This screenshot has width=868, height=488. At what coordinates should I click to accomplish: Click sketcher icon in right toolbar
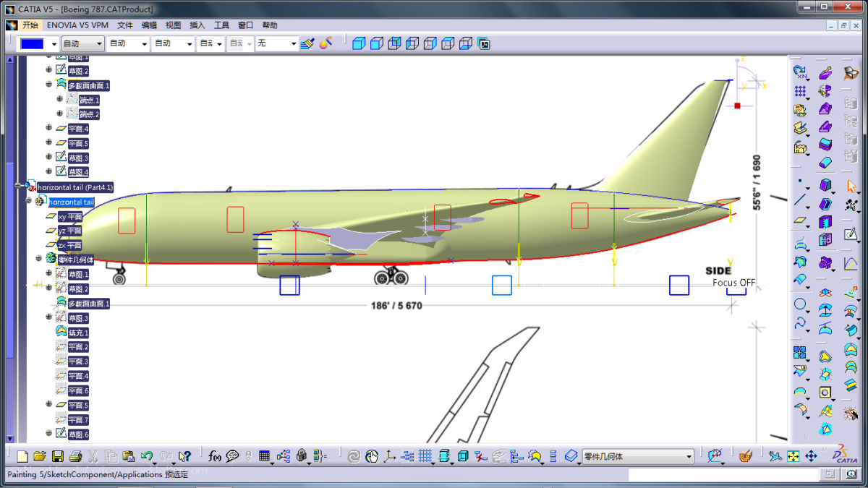[851, 234]
